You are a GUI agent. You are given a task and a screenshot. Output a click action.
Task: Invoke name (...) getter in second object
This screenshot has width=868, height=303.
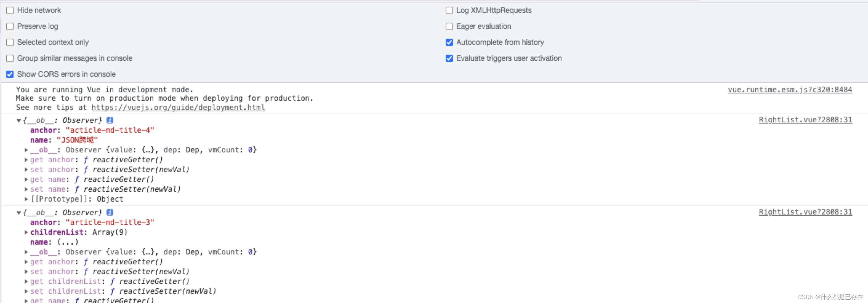pos(68,242)
